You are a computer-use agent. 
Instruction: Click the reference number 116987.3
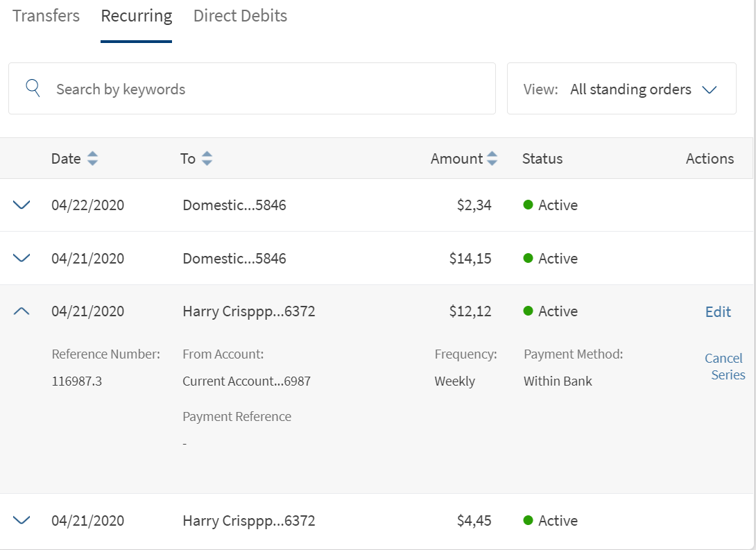pyautogui.click(x=76, y=381)
